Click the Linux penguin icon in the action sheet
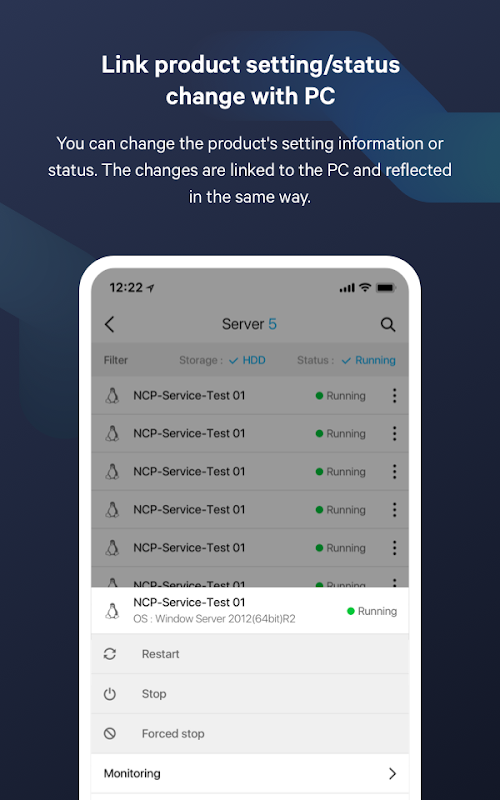 tap(112, 611)
